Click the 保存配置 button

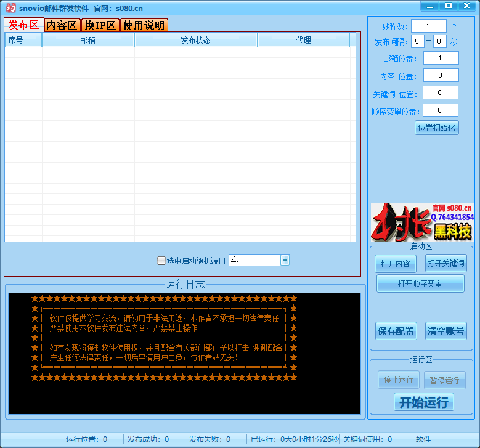[x=396, y=331]
